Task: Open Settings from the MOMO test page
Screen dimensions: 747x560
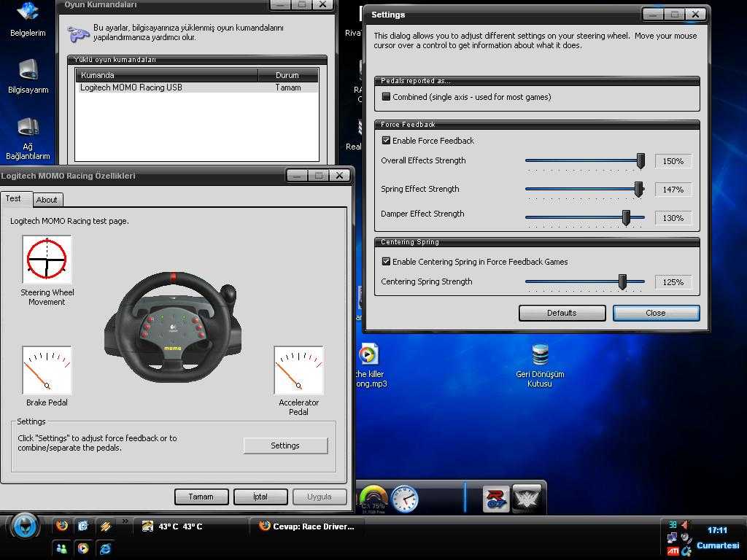Action: [285, 446]
